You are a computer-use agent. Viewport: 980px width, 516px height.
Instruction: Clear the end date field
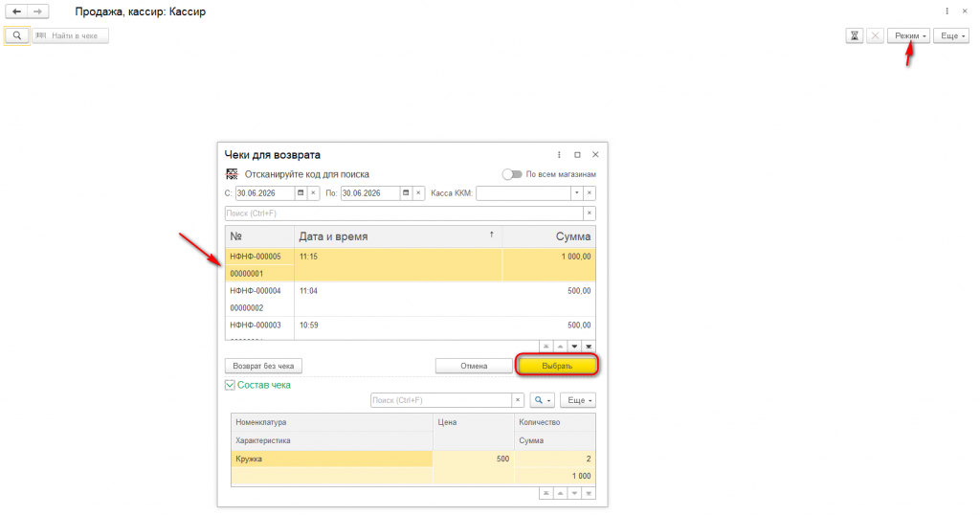coord(419,193)
